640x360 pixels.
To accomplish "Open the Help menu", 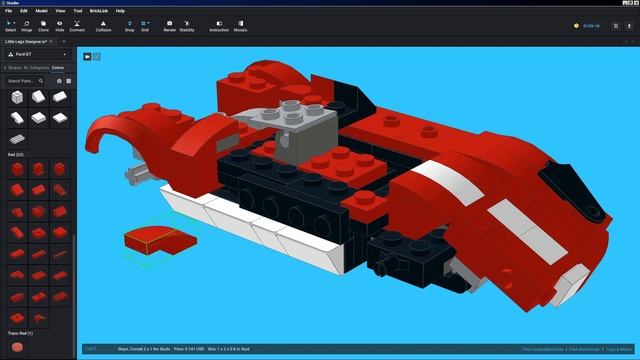I will point(120,11).
